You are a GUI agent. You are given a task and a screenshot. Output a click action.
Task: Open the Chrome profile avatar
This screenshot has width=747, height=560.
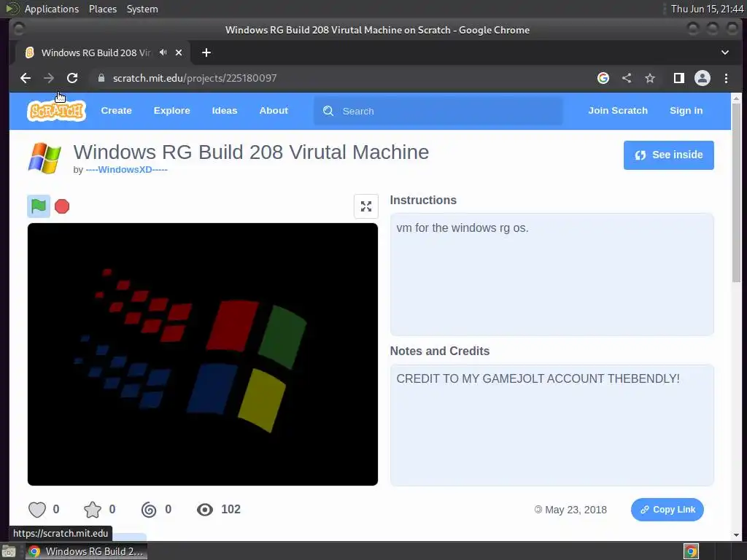[x=703, y=78]
